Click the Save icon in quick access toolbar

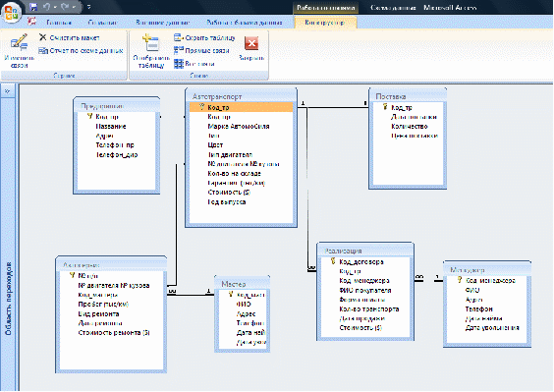click(x=33, y=7)
